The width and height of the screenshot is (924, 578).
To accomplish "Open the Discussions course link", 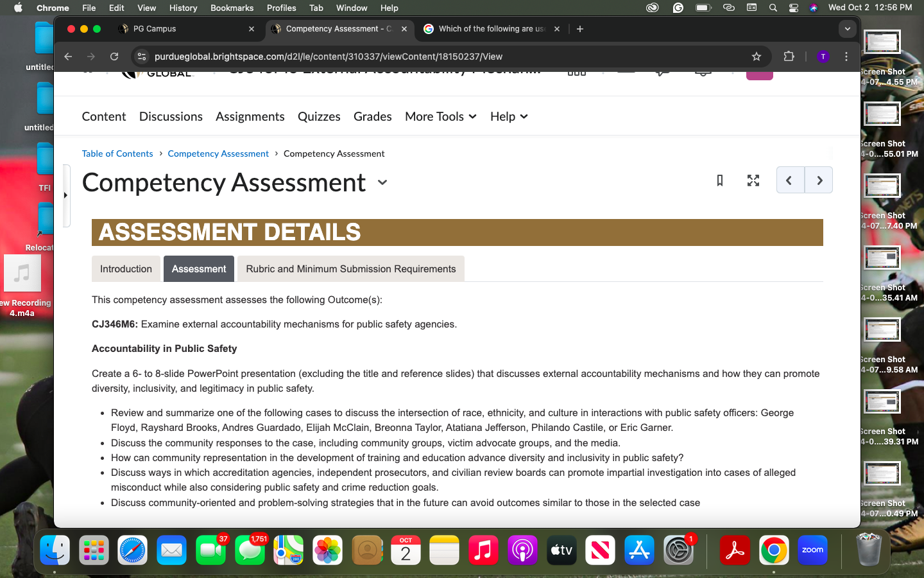I will [171, 116].
